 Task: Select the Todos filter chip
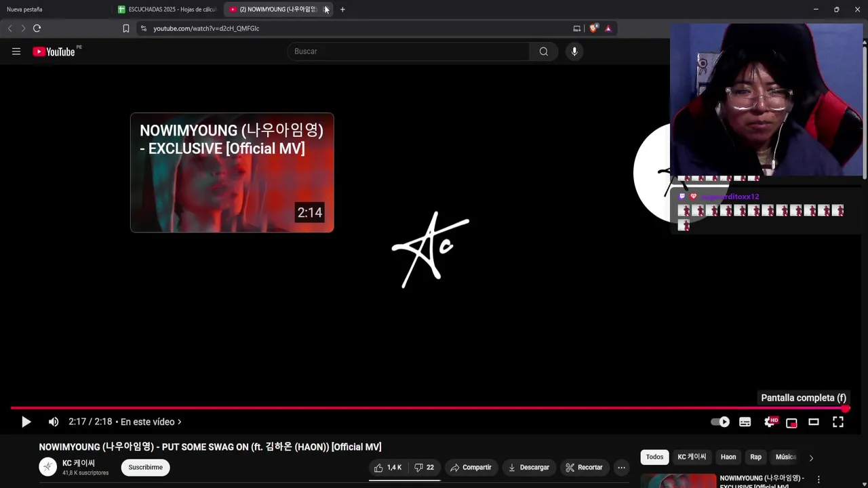point(654,457)
